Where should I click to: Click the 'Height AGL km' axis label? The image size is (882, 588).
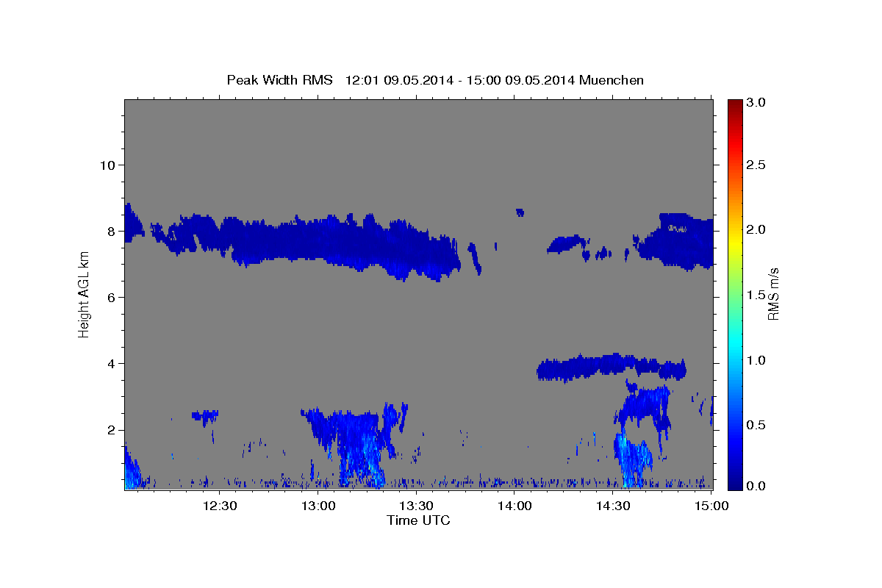click(x=84, y=295)
